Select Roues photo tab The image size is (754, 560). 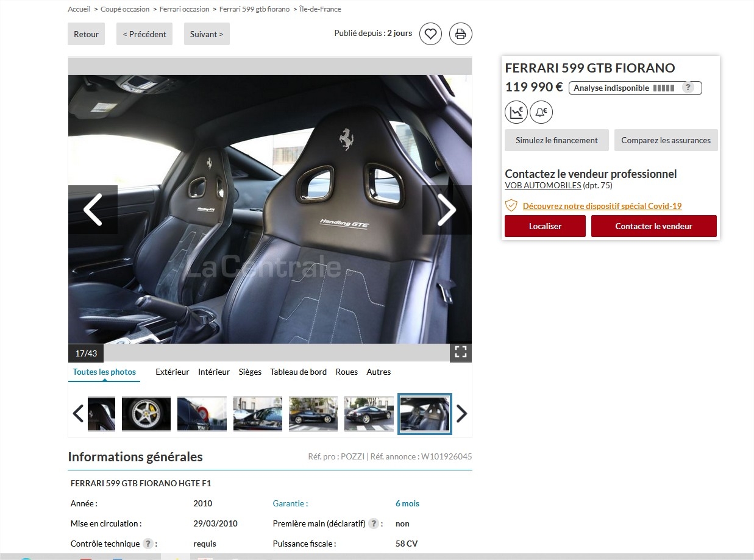click(347, 372)
